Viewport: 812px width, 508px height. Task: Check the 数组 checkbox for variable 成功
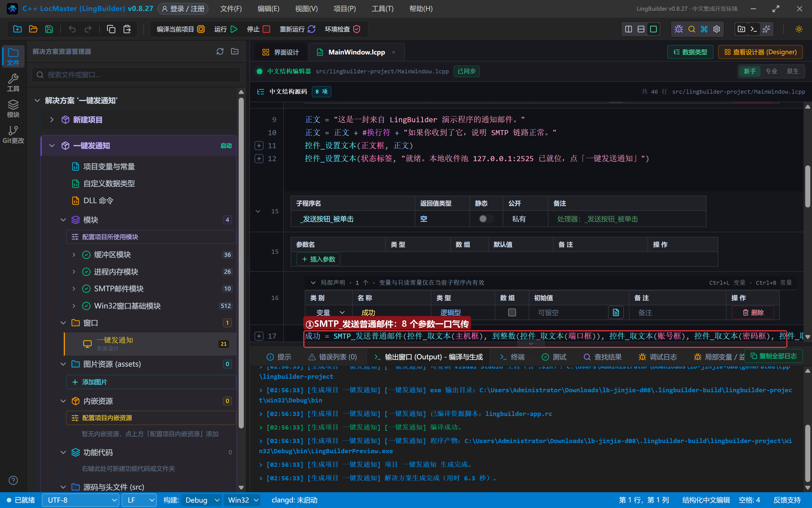click(512, 312)
